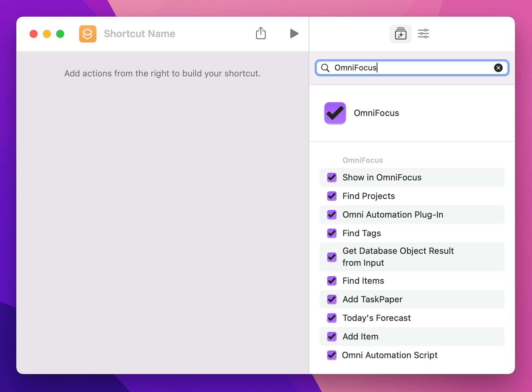This screenshot has height=392, width=532.
Task: Add the Add TaskPaper action
Action: (x=412, y=299)
